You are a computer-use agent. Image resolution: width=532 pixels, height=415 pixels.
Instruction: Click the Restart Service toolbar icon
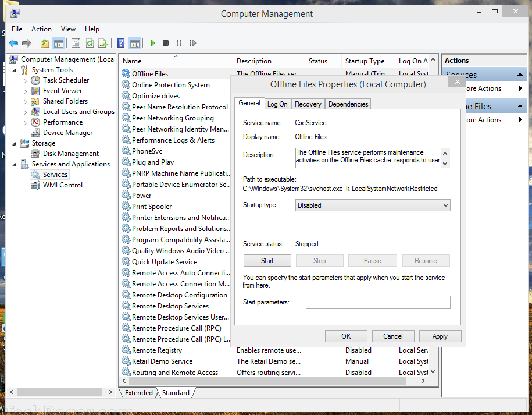[x=192, y=43]
